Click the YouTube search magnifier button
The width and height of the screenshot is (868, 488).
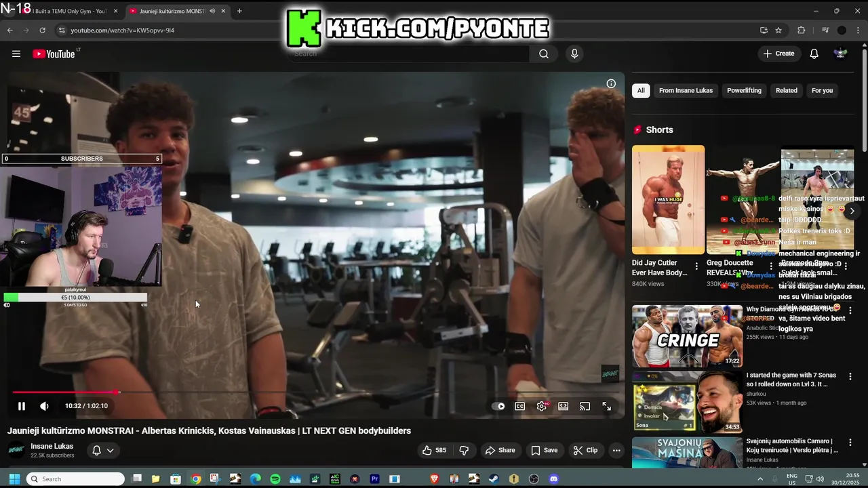click(x=544, y=54)
